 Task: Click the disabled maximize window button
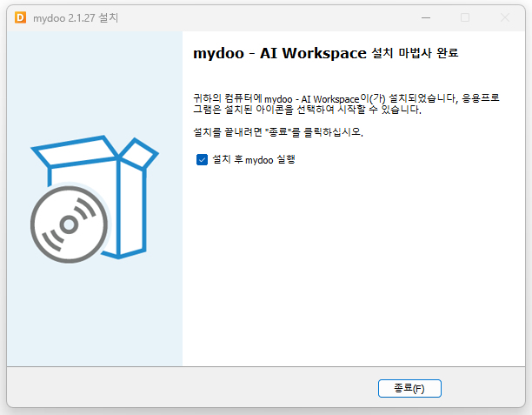pyautogui.click(x=465, y=17)
